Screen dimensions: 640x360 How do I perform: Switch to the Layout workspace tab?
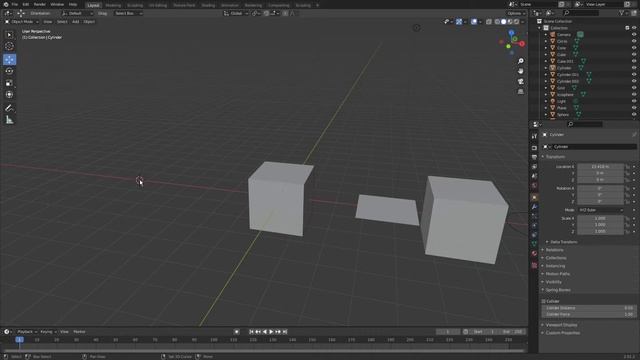tap(93, 5)
